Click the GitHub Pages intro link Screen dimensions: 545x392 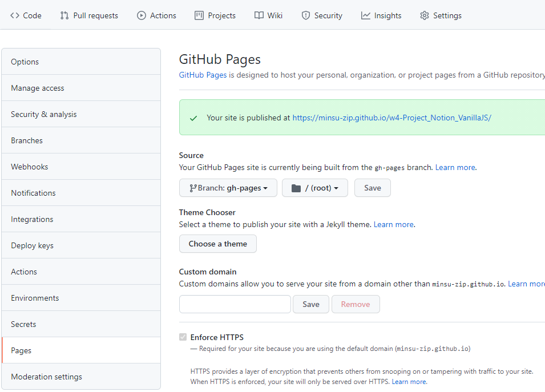[203, 75]
